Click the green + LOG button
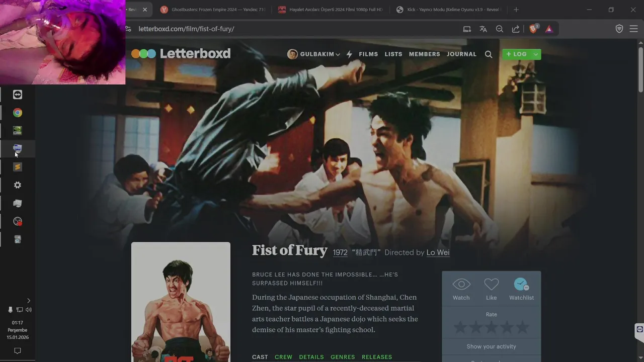The width and height of the screenshot is (644, 362). [x=517, y=54]
